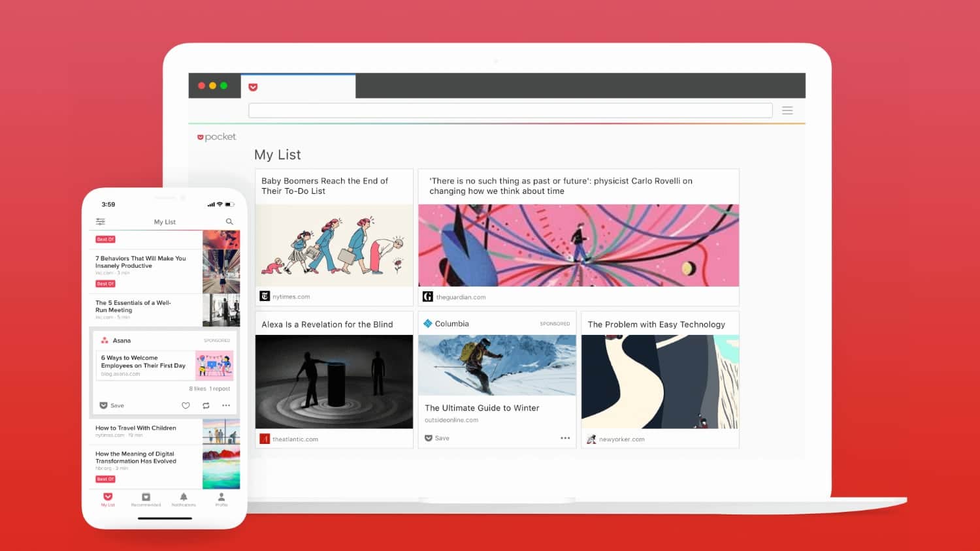Open How to Travel With Children

[136, 428]
